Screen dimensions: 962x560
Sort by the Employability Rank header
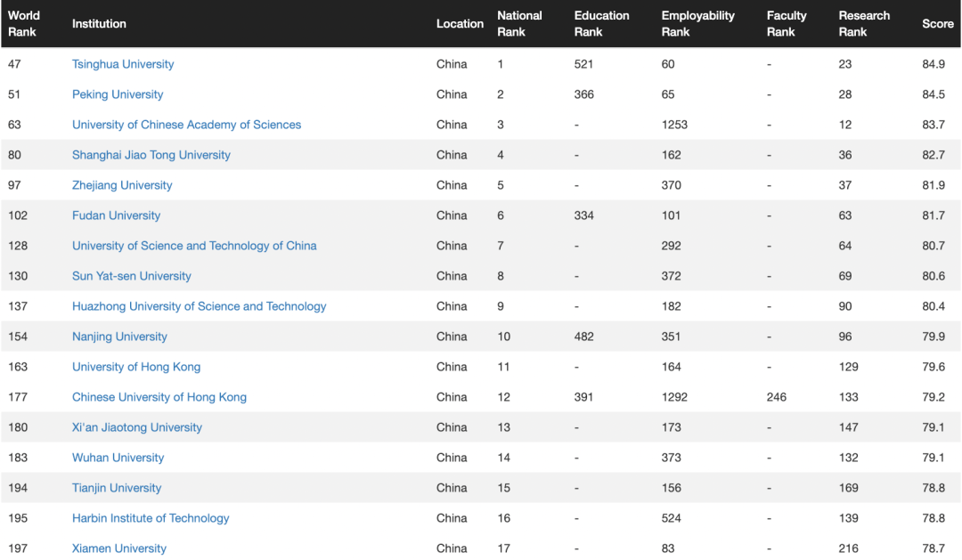pos(697,24)
